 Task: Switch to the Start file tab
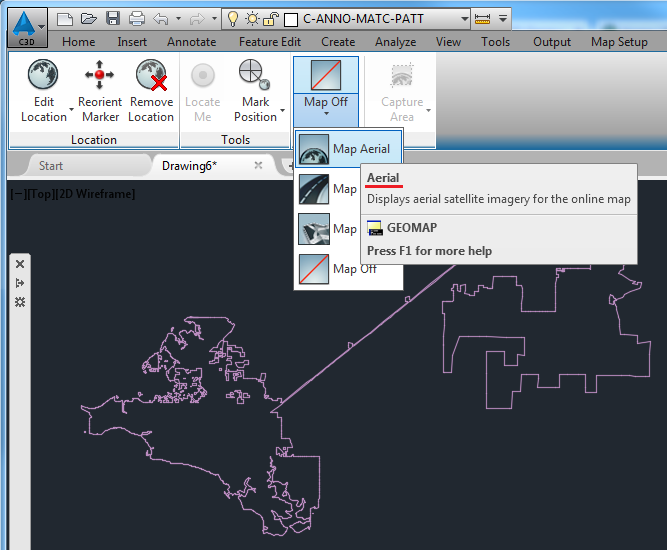pos(51,165)
